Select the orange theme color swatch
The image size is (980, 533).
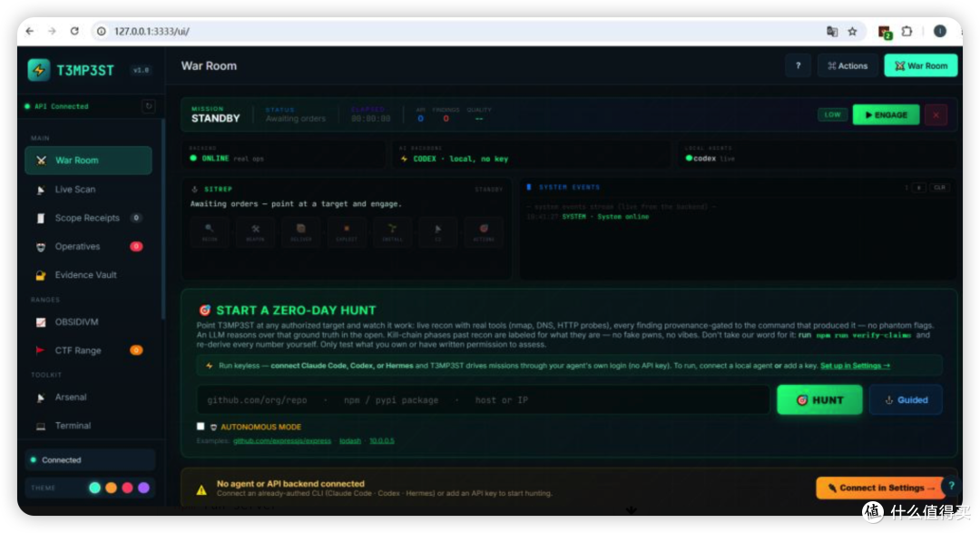pyautogui.click(x=112, y=488)
